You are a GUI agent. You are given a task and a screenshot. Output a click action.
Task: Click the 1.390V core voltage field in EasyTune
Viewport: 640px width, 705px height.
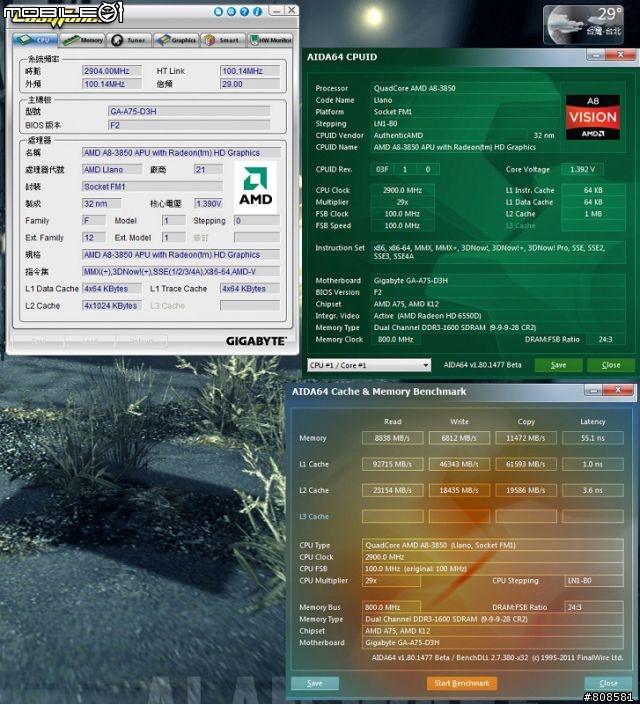(208, 204)
